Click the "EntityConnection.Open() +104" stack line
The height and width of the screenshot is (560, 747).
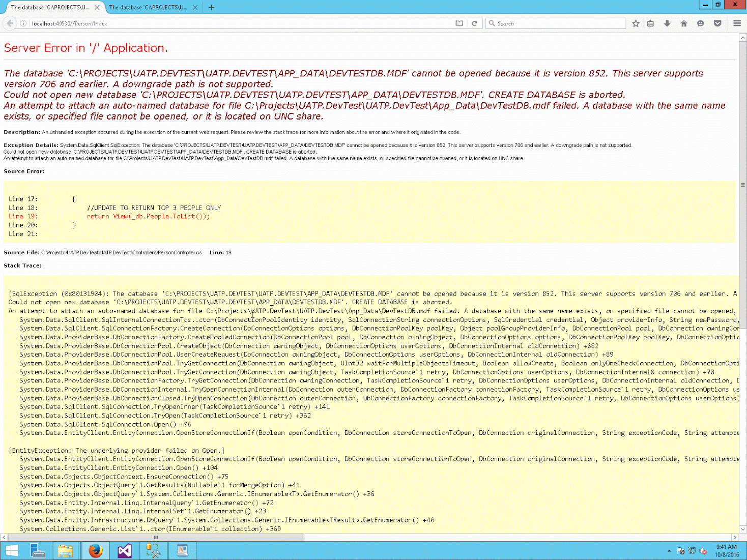[x=119, y=468]
